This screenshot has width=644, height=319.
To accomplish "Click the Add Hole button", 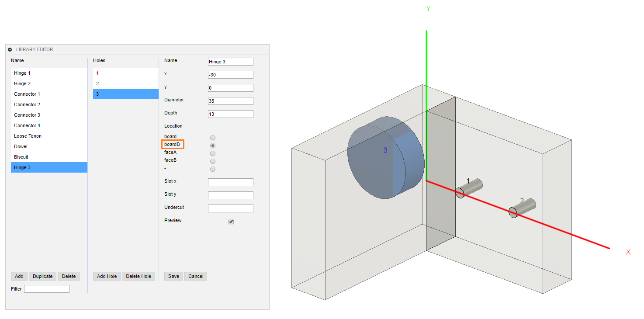I will 107,276.
